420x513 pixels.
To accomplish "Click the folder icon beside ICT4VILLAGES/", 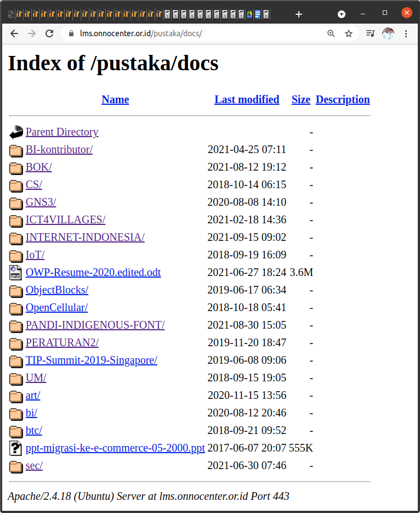I will pyautogui.click(x=16, y=221).
